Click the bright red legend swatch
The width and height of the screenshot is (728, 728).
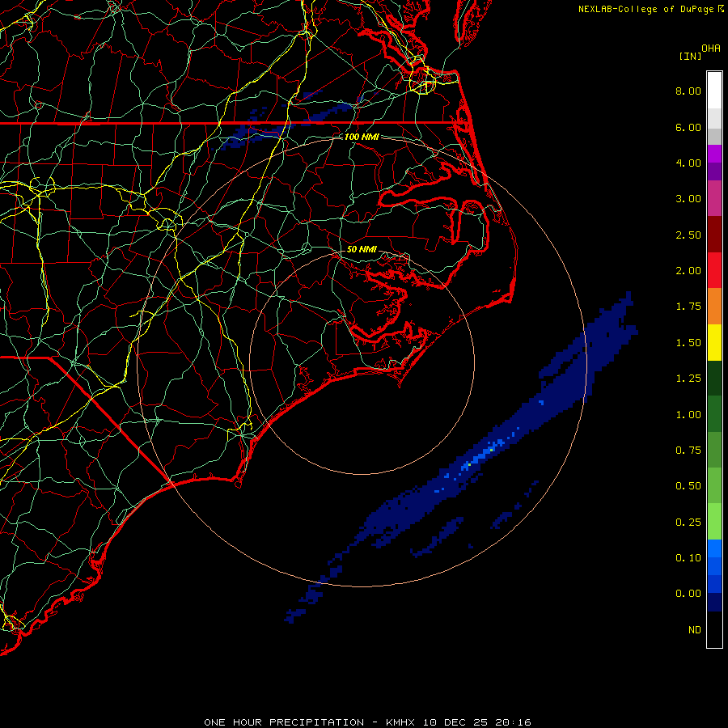[714, 270]
